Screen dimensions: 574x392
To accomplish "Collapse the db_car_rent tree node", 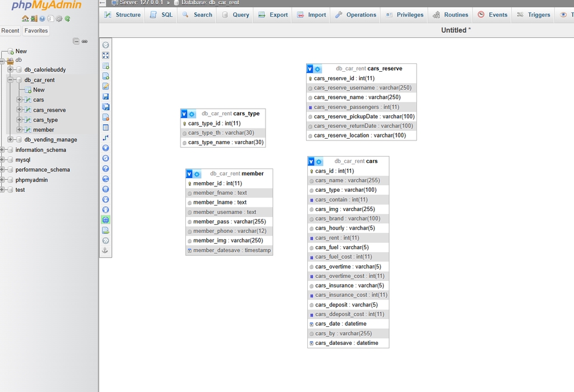I will [10, 79].
